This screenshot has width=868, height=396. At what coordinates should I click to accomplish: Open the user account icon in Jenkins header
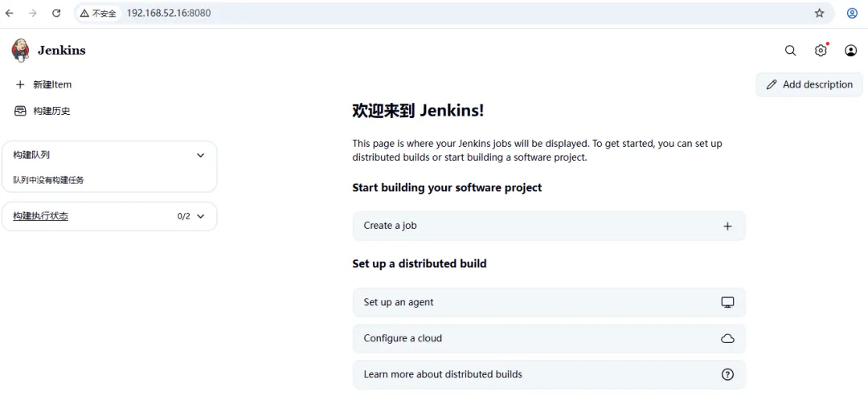point(850,51)
